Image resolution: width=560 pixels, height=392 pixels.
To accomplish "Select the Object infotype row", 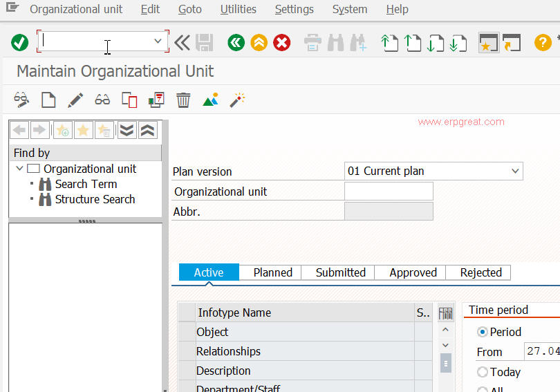I will coord(306,332).
